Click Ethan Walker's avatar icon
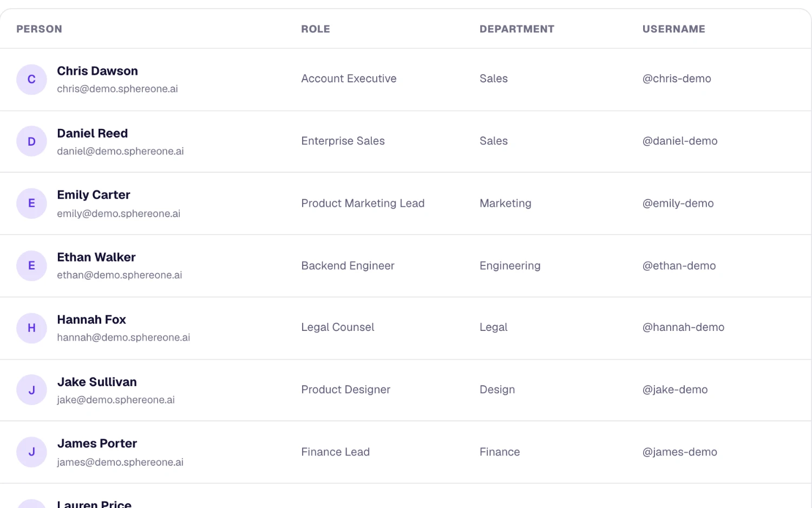This screenshot has width=812, height=508. click(31, 266)
